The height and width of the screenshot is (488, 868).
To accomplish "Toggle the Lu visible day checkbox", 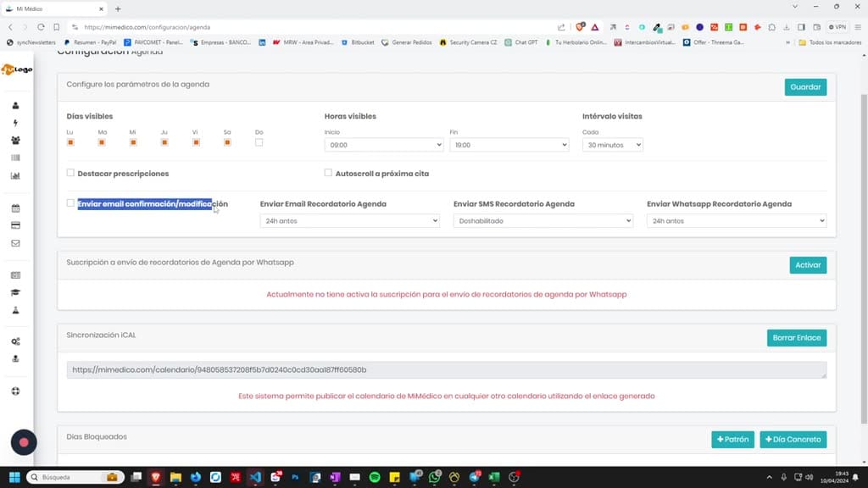I will (70, 142).
